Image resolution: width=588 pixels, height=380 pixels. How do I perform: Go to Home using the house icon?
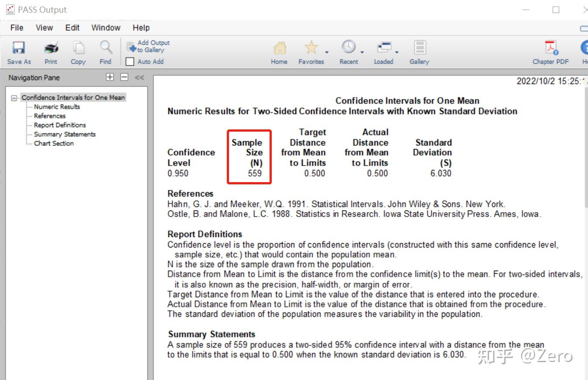[x=279, y=47]
